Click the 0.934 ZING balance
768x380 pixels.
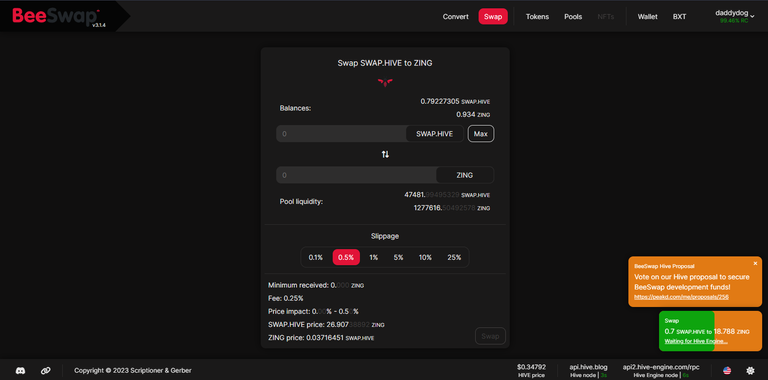(473, 115)
